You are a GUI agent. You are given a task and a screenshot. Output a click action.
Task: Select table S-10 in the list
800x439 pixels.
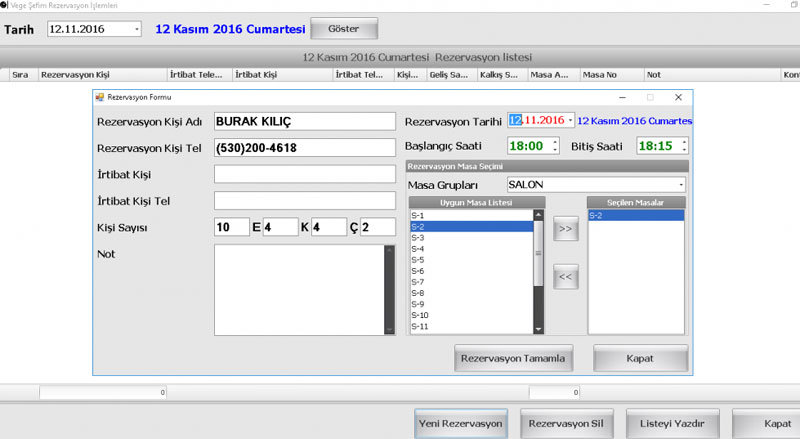(x=471, y=315)
